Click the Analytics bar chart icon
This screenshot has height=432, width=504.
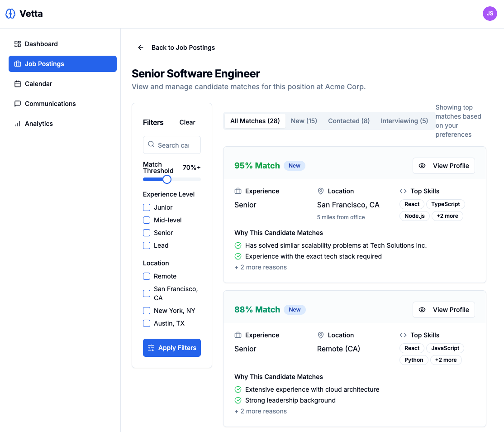pos(18,124)
